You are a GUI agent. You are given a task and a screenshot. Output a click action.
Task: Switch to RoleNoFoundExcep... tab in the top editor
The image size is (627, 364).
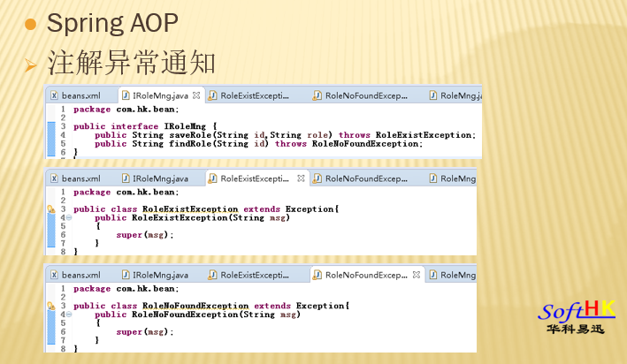360,95
